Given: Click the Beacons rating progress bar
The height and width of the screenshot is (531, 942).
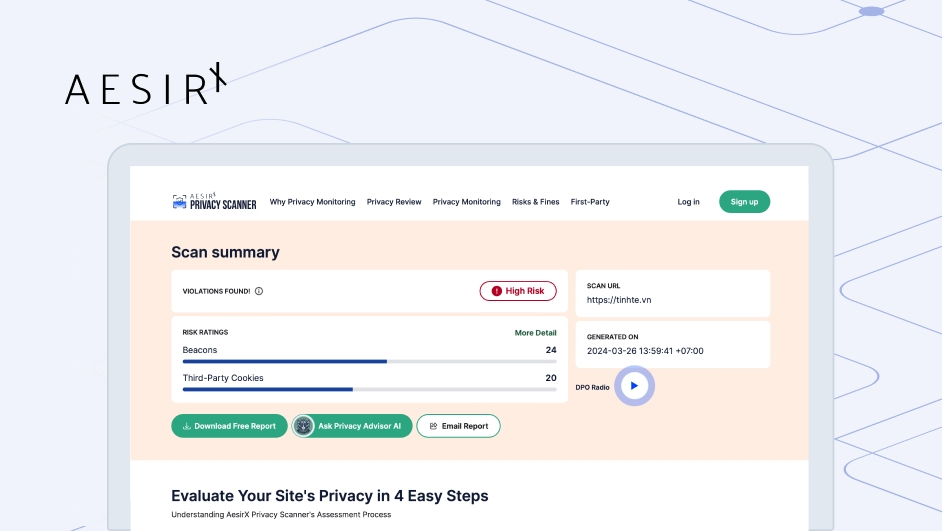Looking at the screenshot, I should point(369,361).
